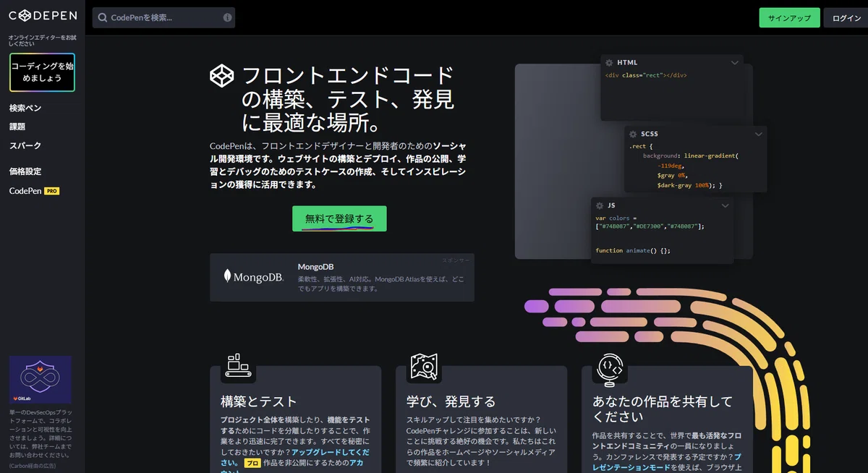Expand the SCSS panel chevron
This screenshot has height=473, width=868.
coord(759,134)
